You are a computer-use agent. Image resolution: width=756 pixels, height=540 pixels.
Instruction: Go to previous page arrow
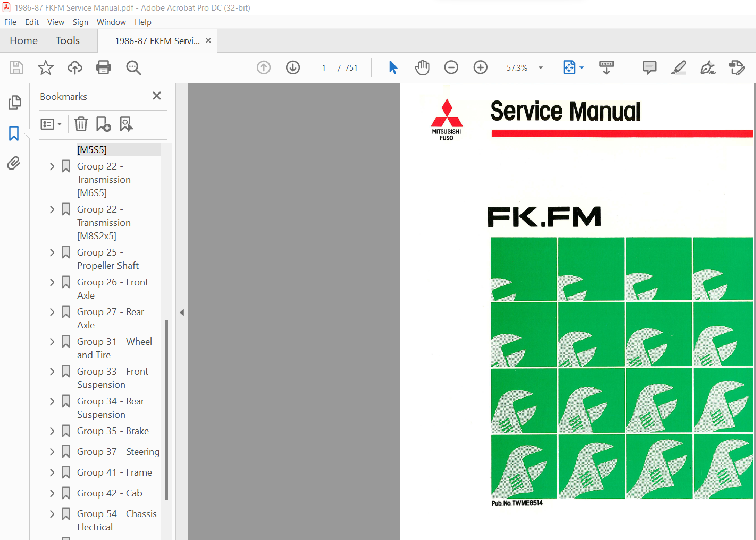point(264,67)
